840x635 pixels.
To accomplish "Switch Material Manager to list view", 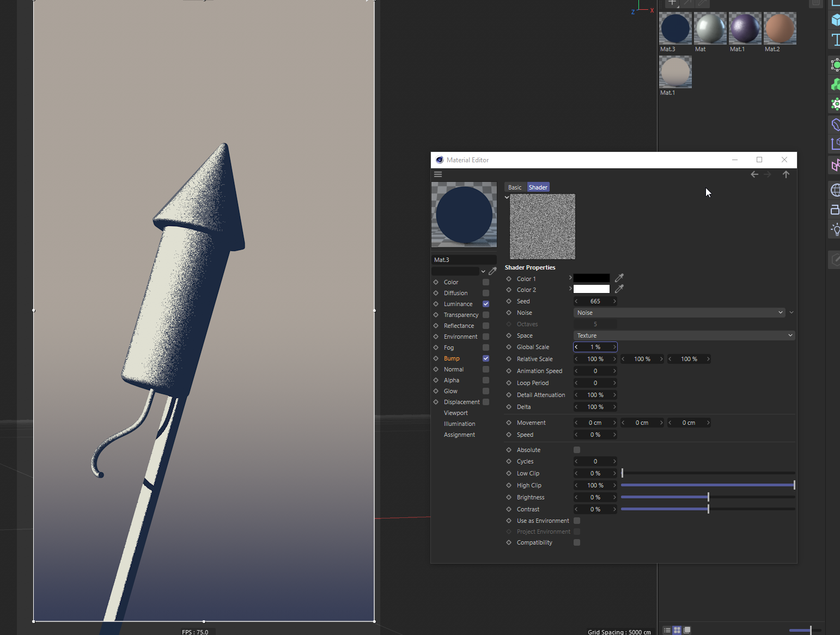I will 667,630.
